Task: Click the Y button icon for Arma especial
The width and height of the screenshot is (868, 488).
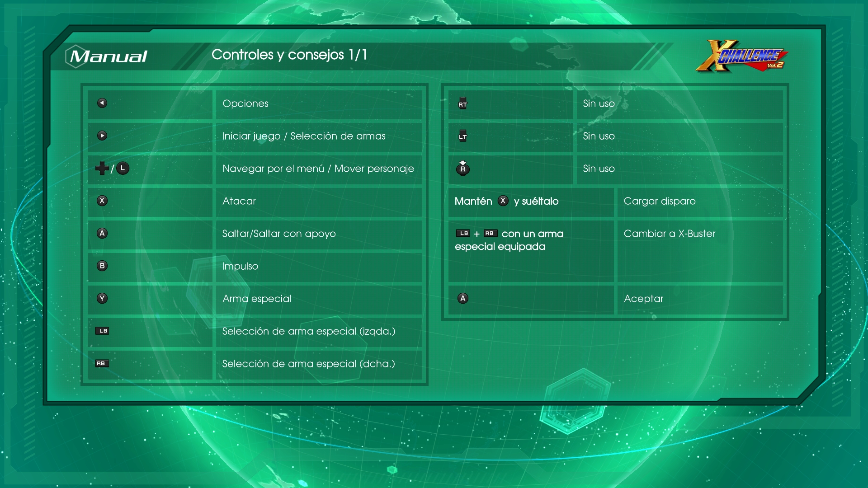Action: point(102,298)
